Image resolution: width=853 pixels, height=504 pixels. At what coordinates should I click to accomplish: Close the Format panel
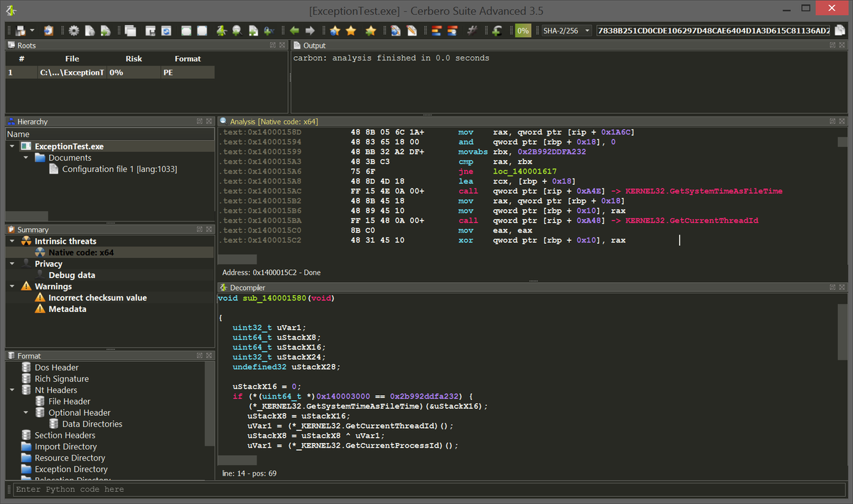(x=209, y=355)
